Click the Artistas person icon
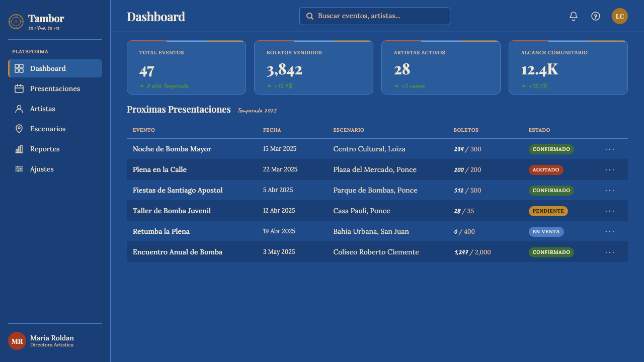 pyautogui.click(x=19, y=109)
